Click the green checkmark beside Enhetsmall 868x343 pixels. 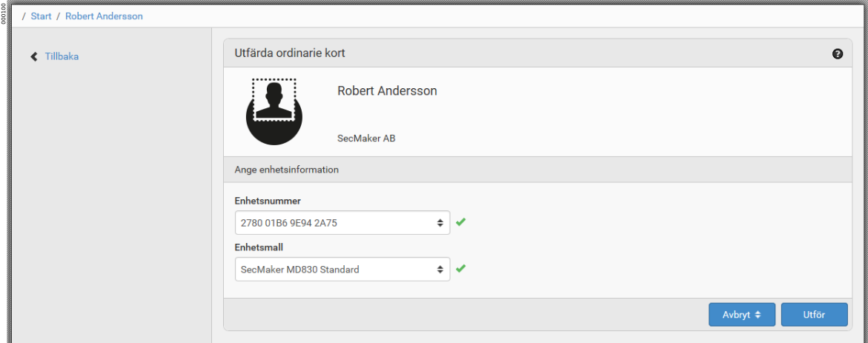point(460,269)
